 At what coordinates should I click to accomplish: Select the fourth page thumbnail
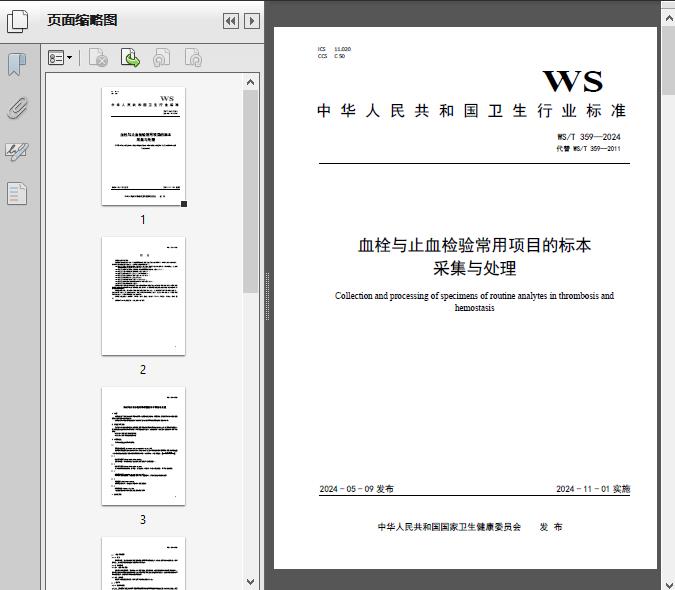143,563
